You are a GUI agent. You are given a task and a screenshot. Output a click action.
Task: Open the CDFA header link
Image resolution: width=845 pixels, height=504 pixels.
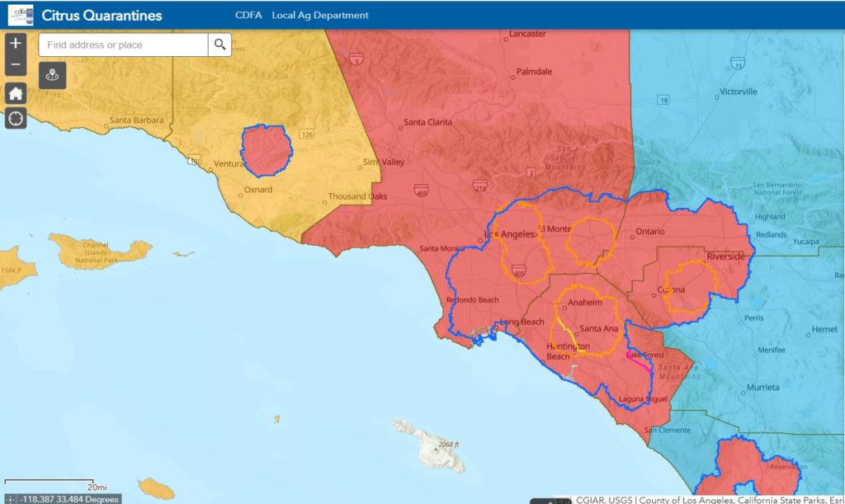(248, 16)
